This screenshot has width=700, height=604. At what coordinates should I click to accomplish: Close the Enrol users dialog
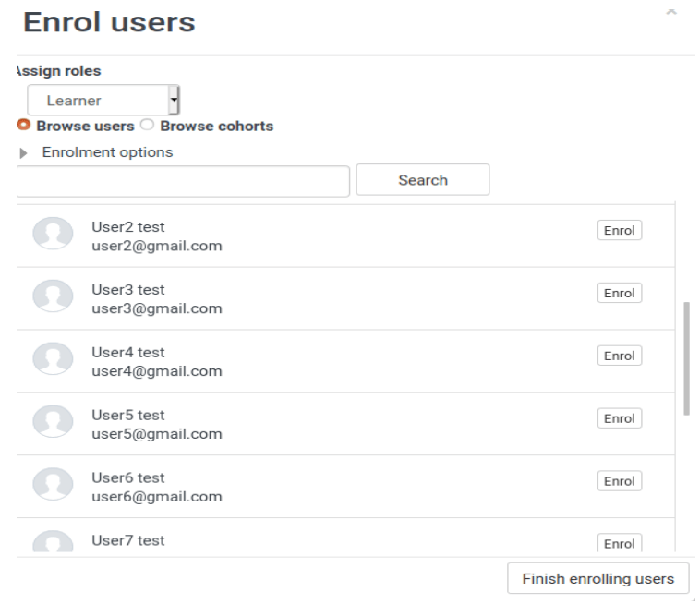[x=671, y=11]
